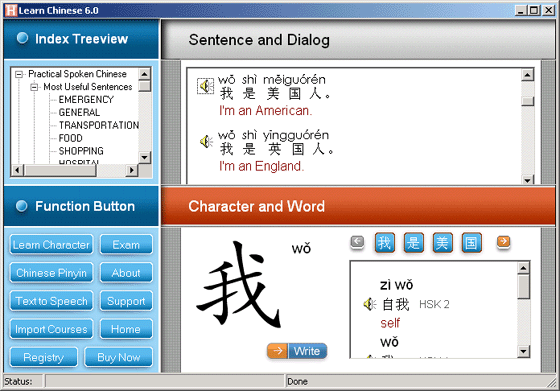560x391 pixels.
Task: Play audio for "I'm an American" sentence
Action: point(206,86)
